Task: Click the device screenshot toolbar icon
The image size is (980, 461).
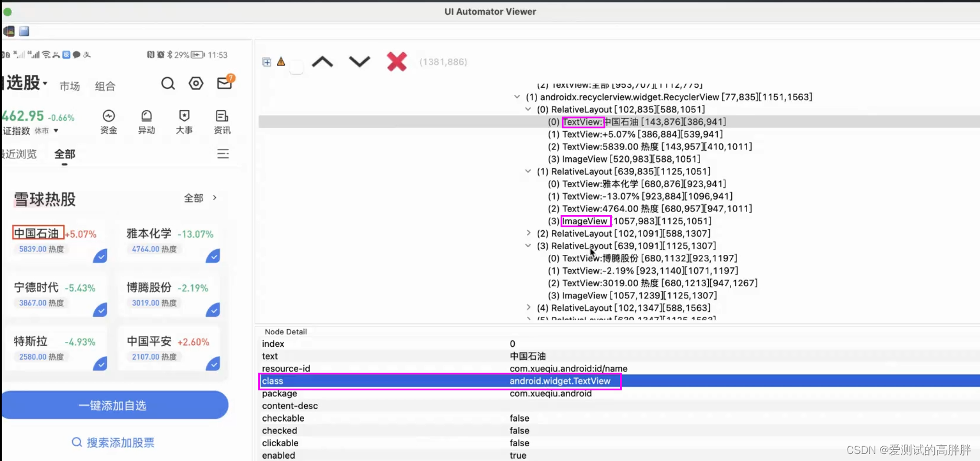Action: (x=24, y=31)
